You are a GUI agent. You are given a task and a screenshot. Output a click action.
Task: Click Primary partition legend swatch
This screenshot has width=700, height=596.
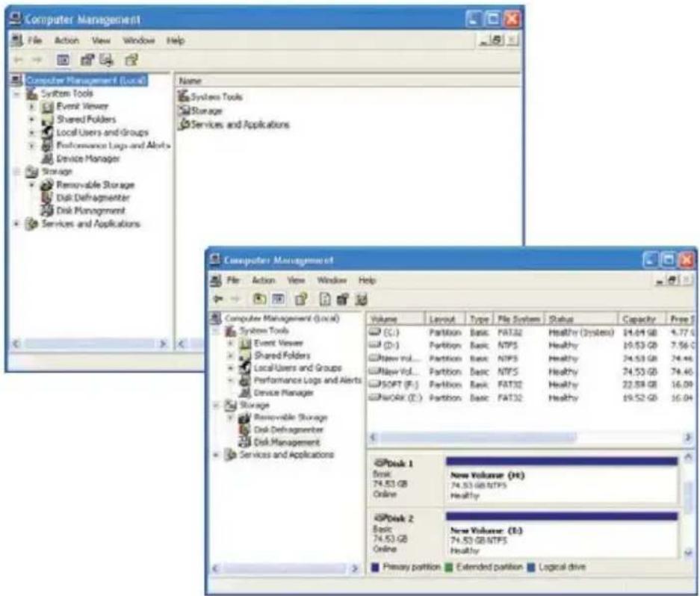point(375,567)
